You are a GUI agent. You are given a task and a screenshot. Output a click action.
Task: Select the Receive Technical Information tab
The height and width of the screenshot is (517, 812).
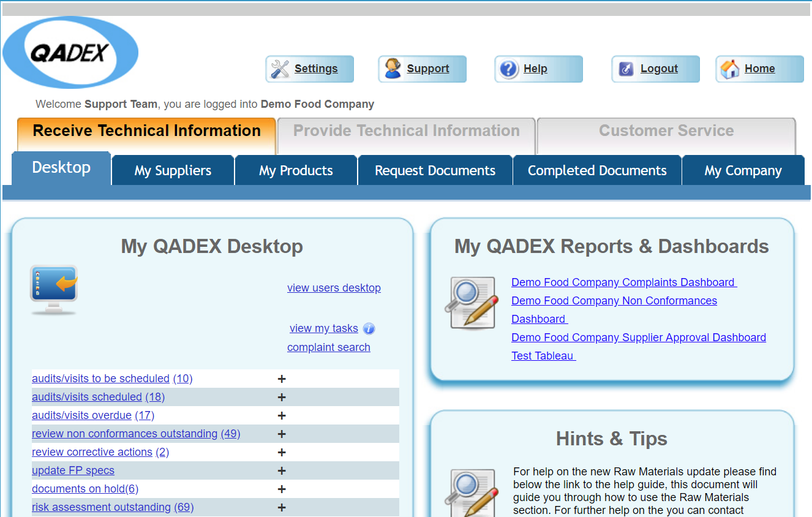(x=146, y=135)
